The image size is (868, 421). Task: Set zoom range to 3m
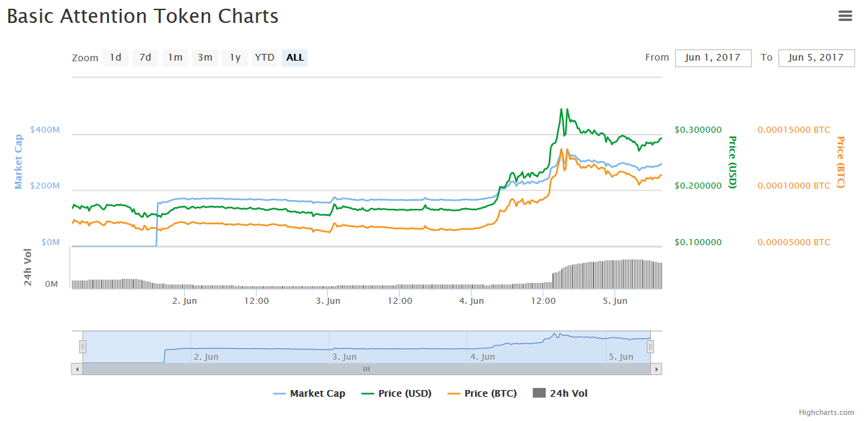click(205, 58)
